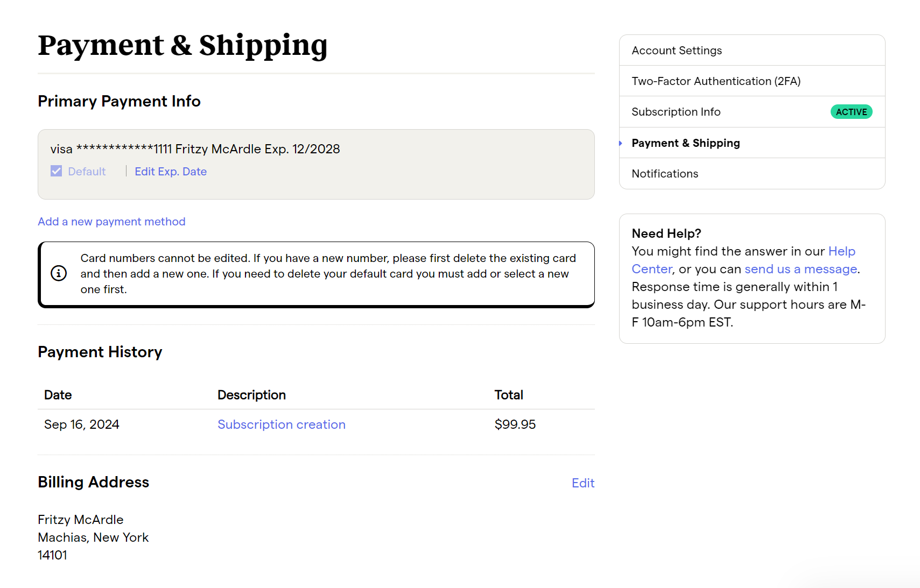Viewport: 920px width, 588px height.
Task: Click Edit Exp. Date link
Action: tap(171, 172)
